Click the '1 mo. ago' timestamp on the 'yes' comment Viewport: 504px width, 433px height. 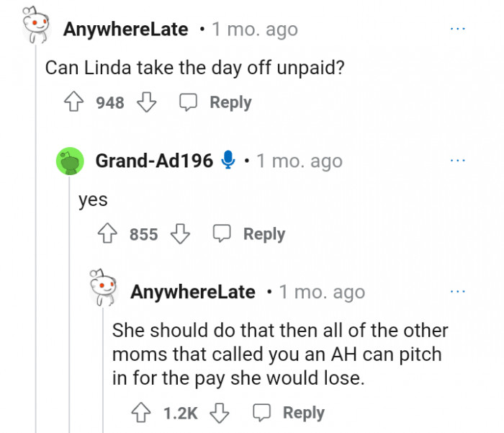tap(299, 161)
